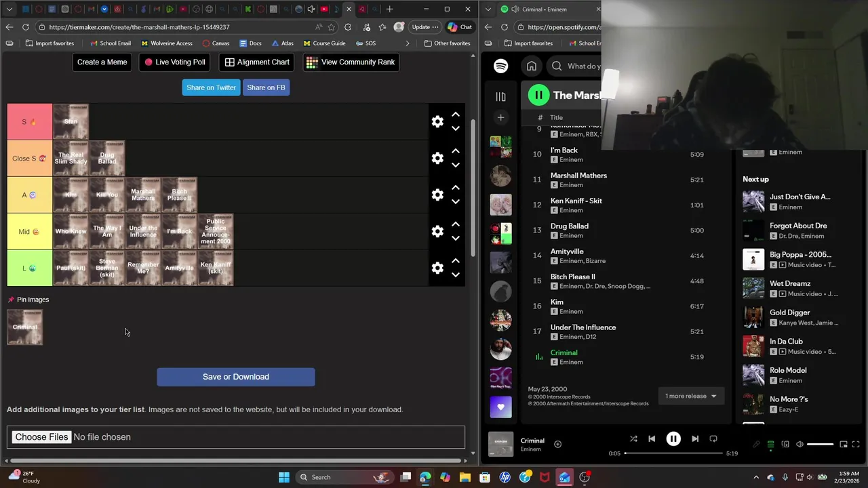Open the Course Guide bookmark

(324, 43)
